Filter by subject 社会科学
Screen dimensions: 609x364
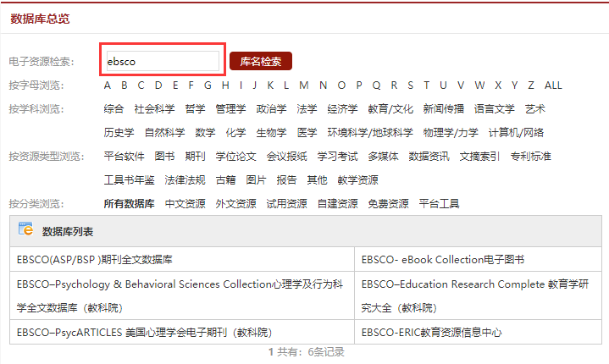[x=155, y=109]
